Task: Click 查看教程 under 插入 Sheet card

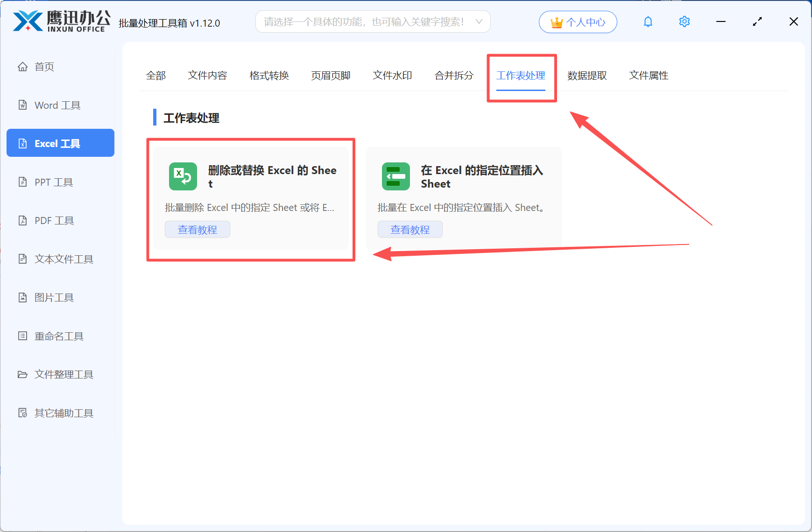Action: [x=410, y=229]
